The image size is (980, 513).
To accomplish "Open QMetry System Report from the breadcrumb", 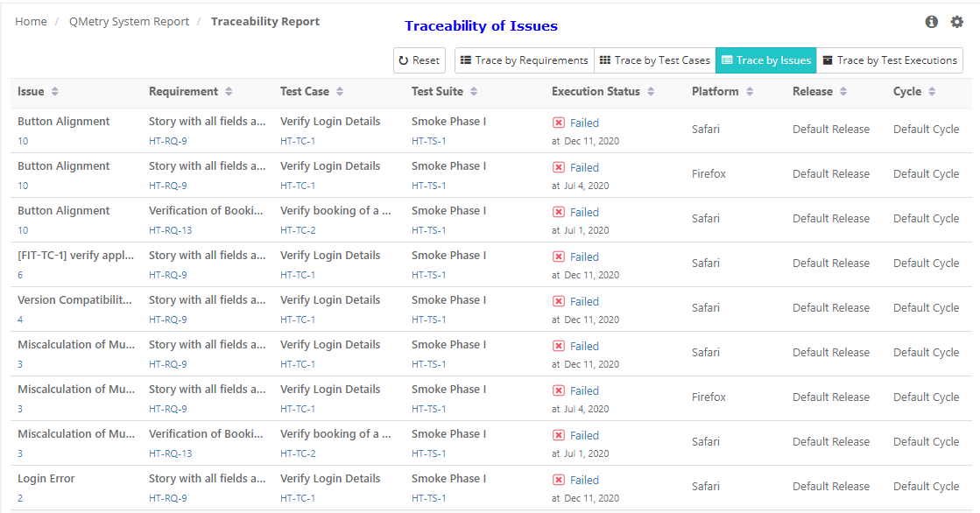I will pyautogui.click(x=129, y=21).
